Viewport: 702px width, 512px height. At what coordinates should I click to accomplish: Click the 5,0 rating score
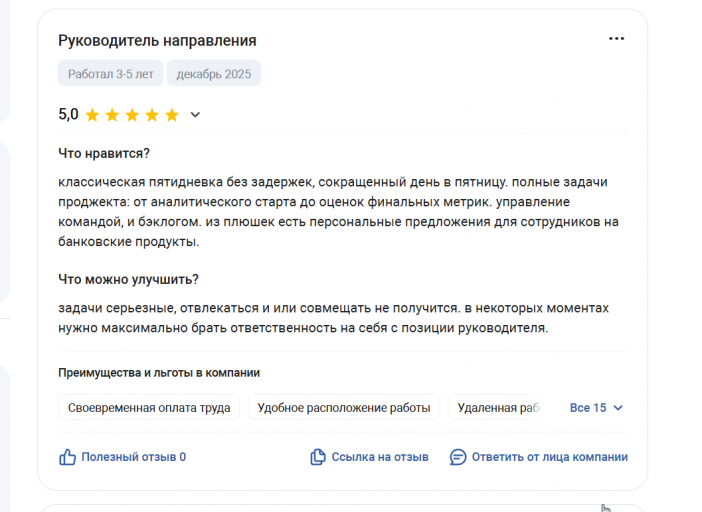tap(68, 114)
